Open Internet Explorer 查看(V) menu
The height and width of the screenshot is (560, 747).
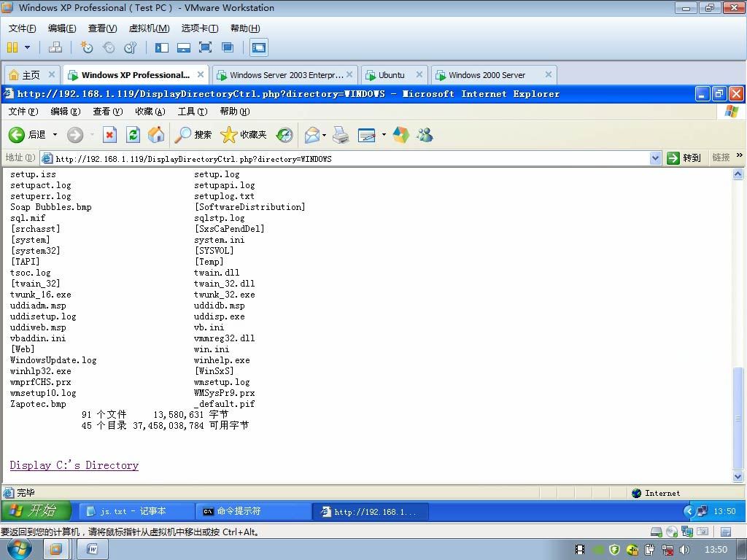[108, 112]
